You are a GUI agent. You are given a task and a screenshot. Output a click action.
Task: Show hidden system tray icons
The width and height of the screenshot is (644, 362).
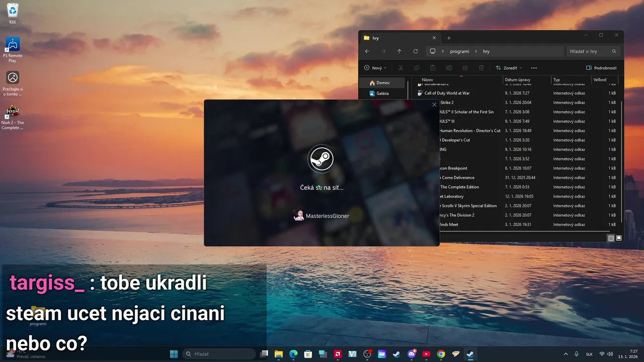pos(566,354)
